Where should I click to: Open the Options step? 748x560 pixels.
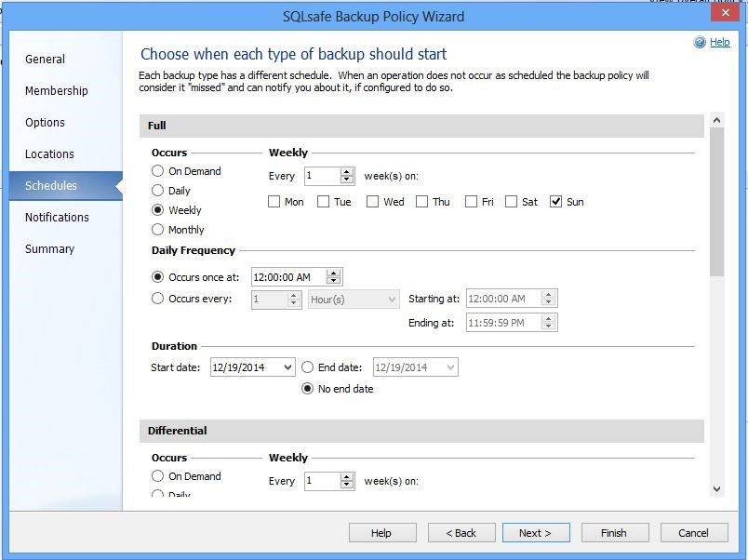tap(45, 123)
